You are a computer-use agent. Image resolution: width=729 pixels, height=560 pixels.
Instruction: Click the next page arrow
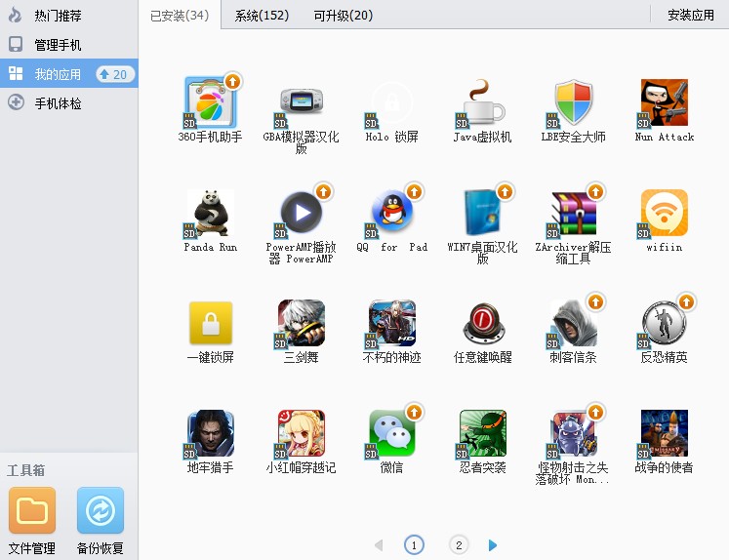coord(493,545)
